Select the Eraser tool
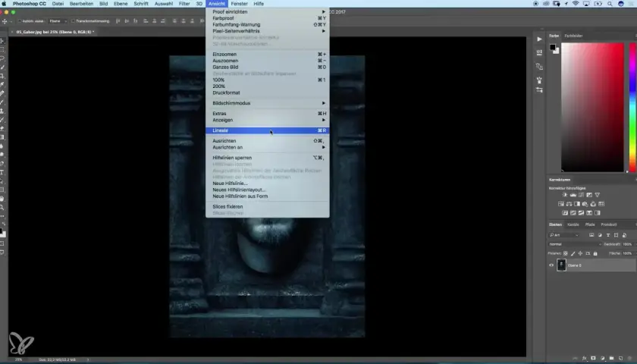Screen dimensions: 637x364 point(2,128)
